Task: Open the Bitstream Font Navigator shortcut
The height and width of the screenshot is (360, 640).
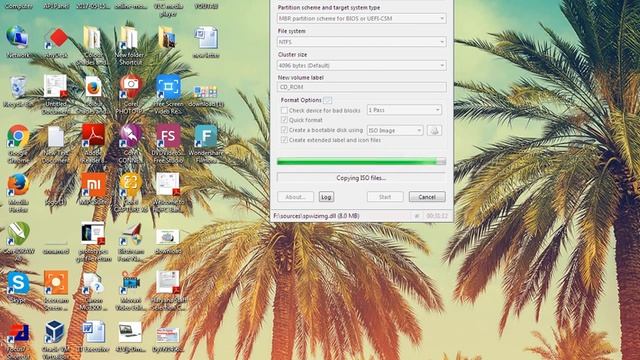Action: point(131,234)
